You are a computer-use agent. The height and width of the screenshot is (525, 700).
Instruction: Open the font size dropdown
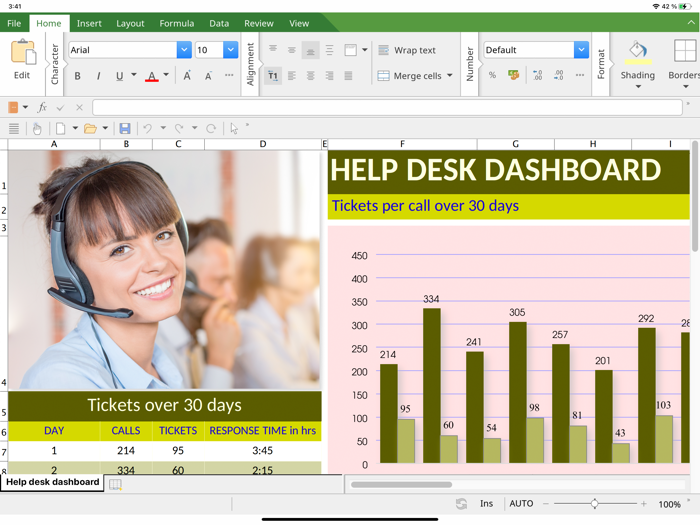[230, 50]
